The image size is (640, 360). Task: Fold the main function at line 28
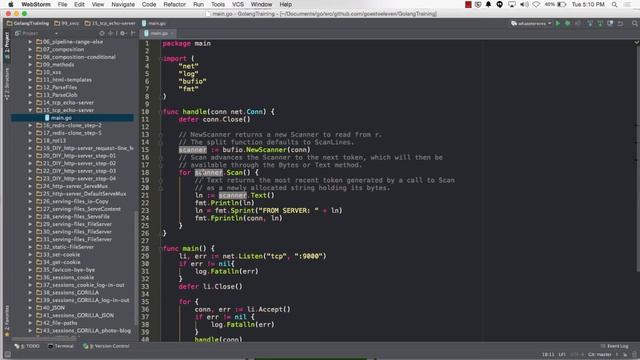click(x=161, y=249)
